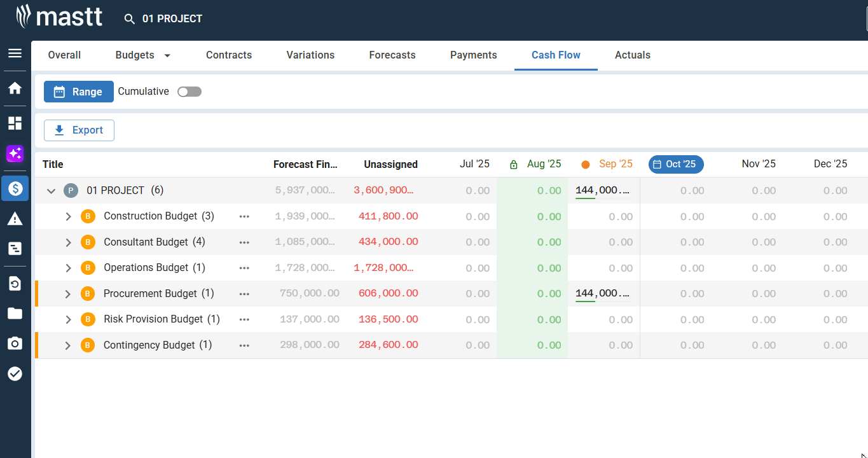
Task: Collapse the 01 PROJECT row
Action: coord(52,191)
